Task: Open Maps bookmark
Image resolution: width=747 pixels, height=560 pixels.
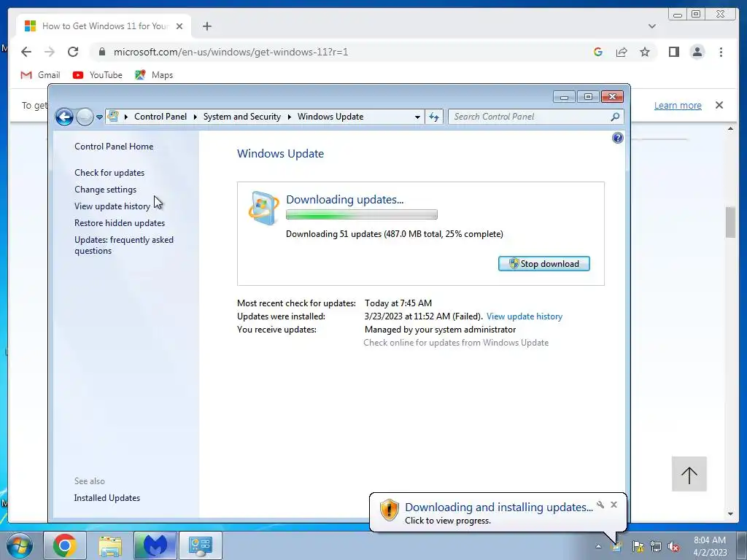Action: 154,75
